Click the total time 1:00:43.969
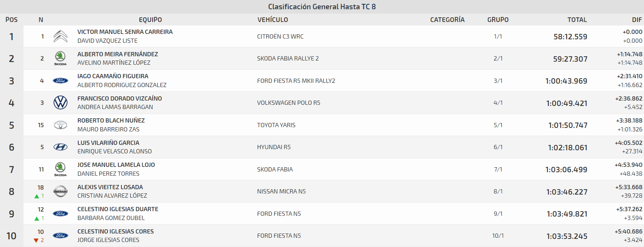Screen dimensions: 644x247 (566, 81)
